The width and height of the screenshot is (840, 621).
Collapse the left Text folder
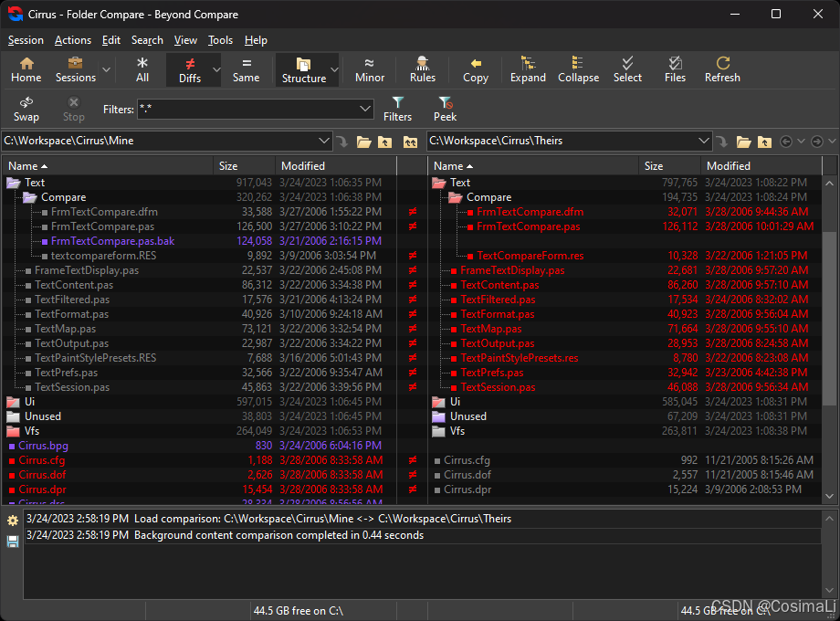click(x=14, y=183)
